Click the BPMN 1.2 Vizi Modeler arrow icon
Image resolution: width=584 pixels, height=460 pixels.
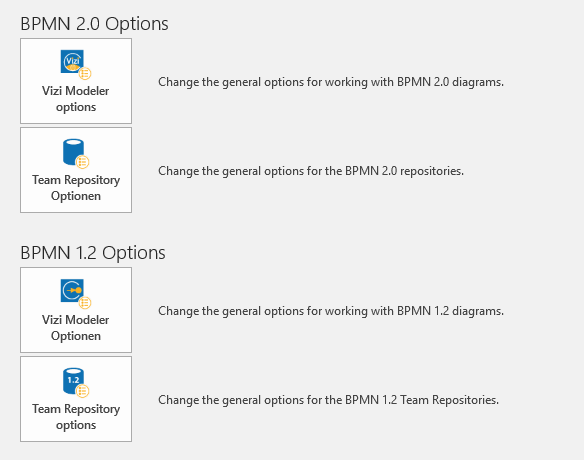[72, 291]
